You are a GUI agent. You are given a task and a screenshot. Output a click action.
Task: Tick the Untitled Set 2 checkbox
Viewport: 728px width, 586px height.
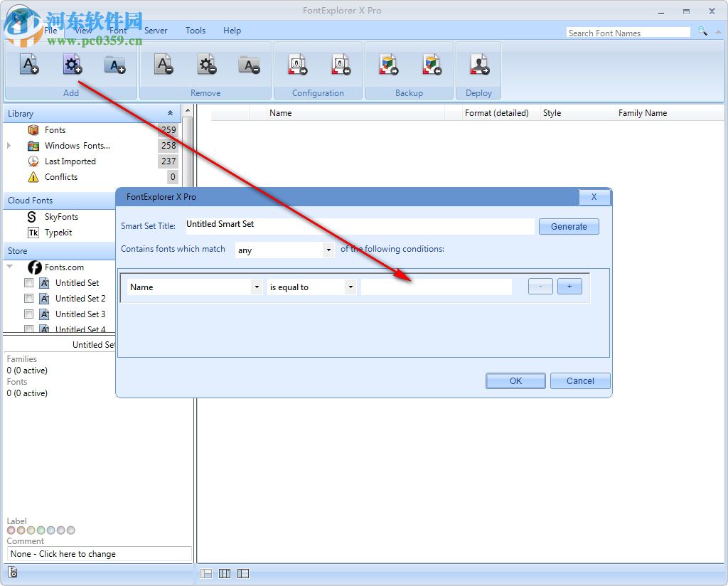28,299
